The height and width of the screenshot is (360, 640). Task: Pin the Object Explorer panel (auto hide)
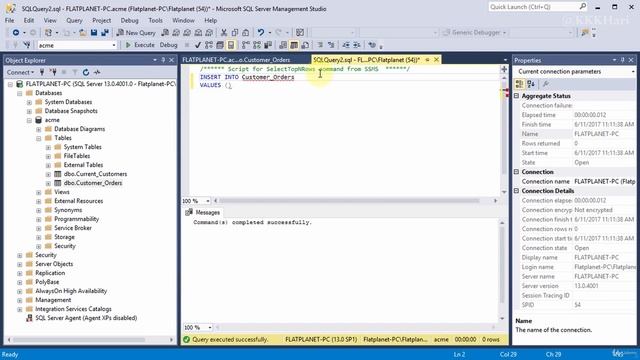click(x=163, y=60)
